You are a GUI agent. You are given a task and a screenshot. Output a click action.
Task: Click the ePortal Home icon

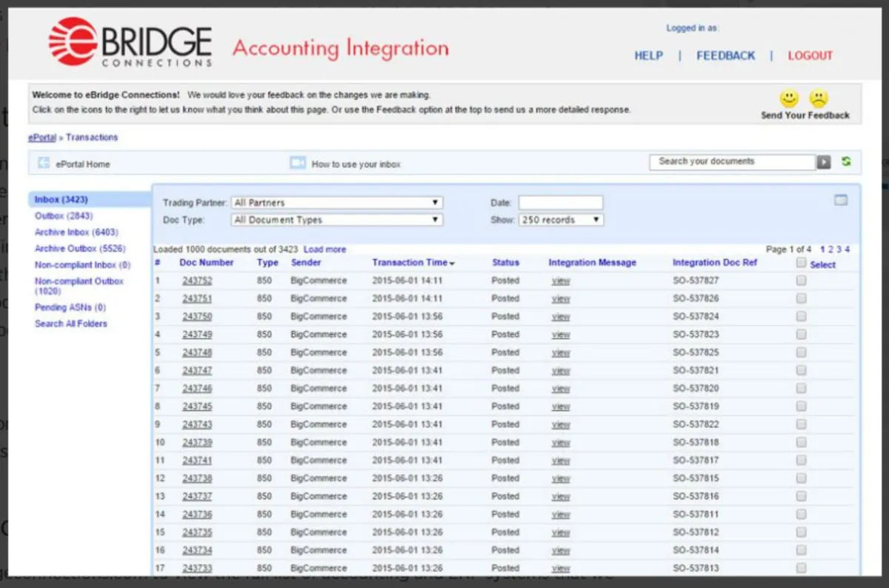point(44,164)
